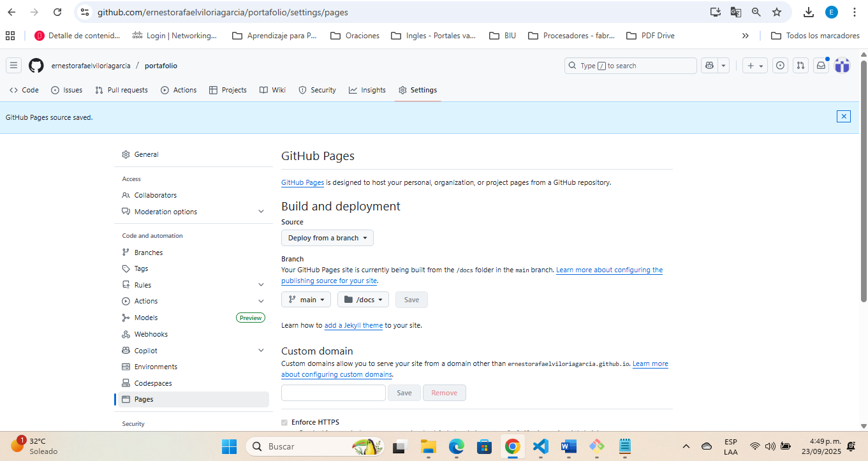Open the hamburger navigation menu
The width and height of the screenshot is (868, 461).
click(x=14, y=66)
